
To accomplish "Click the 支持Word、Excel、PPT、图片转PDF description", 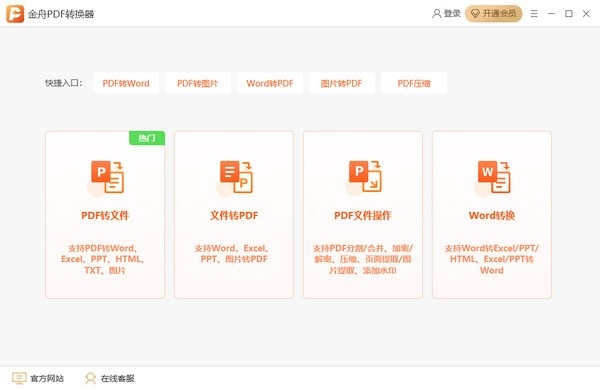I will pos(232,253).
